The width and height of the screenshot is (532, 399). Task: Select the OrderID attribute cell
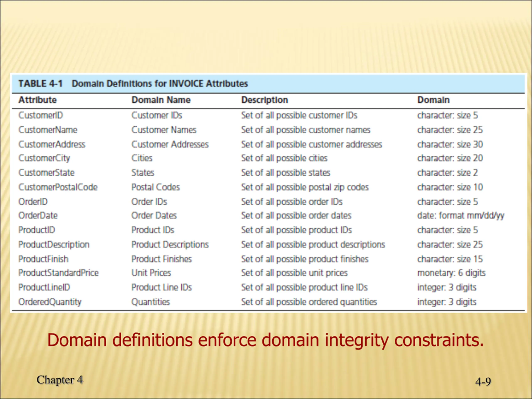point(33,202)
